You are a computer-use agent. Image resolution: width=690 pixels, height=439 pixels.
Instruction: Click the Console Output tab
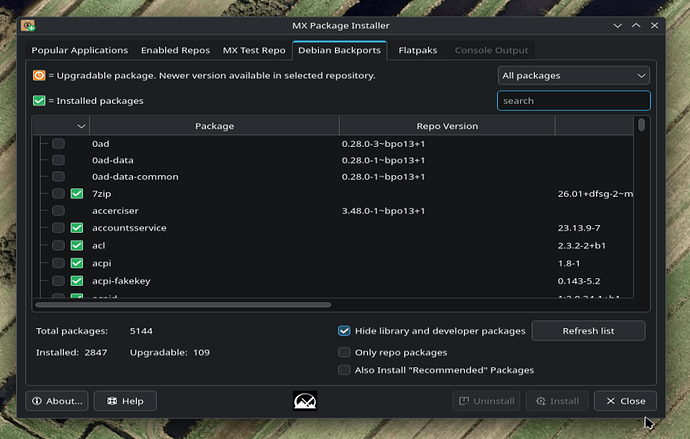click(491, 50)
